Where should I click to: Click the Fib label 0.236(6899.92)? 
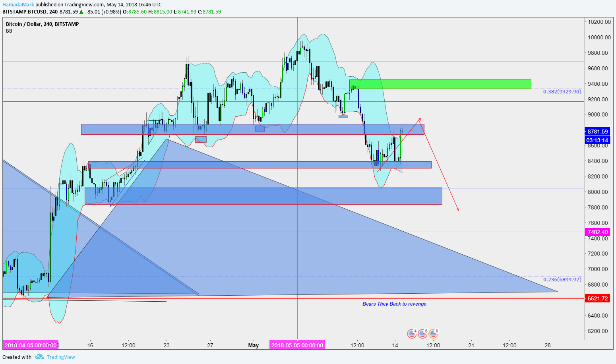pos(562,280)
